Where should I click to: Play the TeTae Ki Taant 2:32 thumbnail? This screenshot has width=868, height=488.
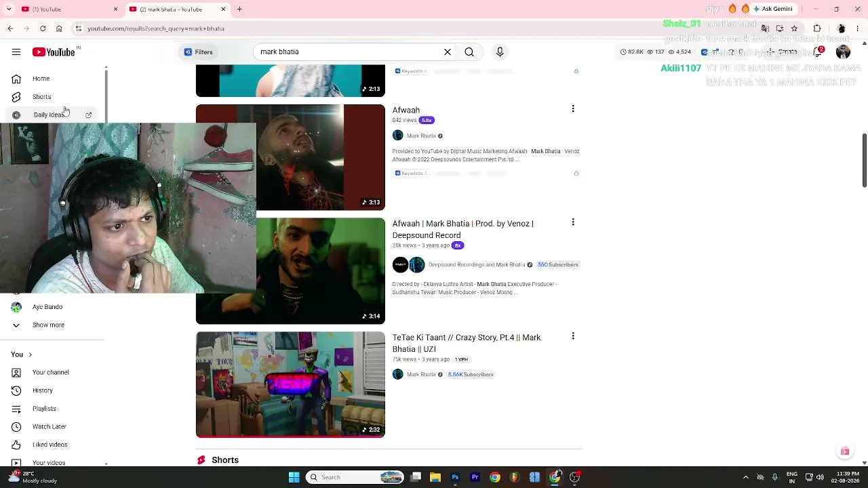[x=290, y=384]
